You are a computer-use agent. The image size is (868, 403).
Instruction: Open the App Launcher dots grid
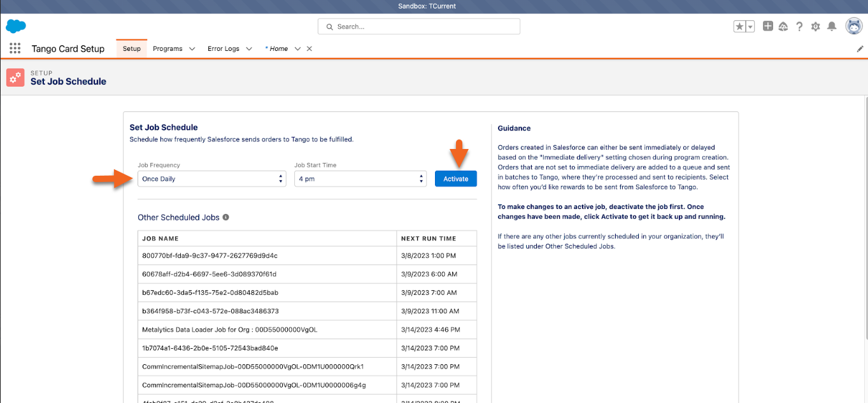pos(15,48)
